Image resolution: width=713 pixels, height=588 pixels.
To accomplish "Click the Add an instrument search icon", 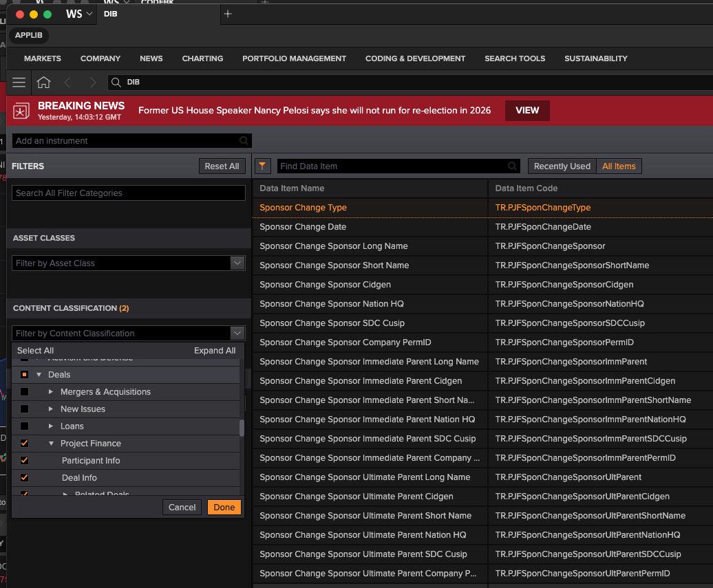I will (244, 141).
